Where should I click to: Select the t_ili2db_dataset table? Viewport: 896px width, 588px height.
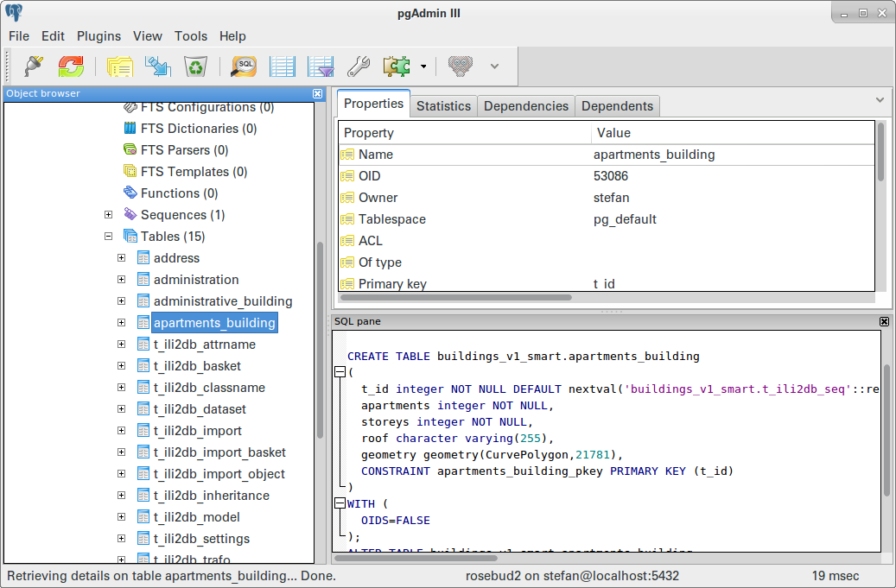click(x=200, y=409)
